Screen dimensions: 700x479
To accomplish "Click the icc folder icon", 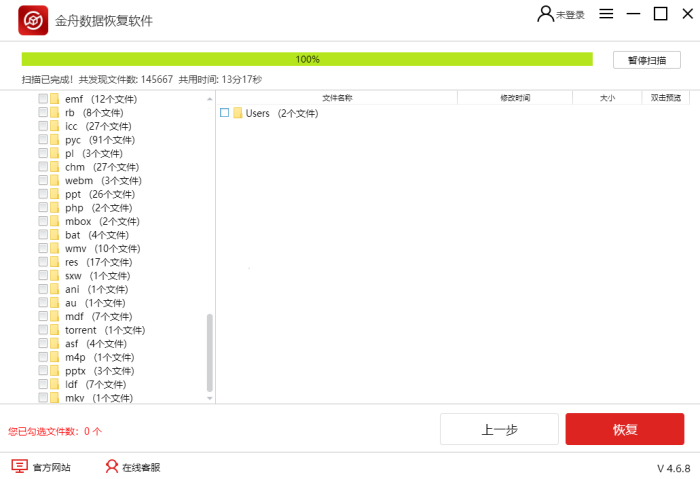I will coord(54,126).
